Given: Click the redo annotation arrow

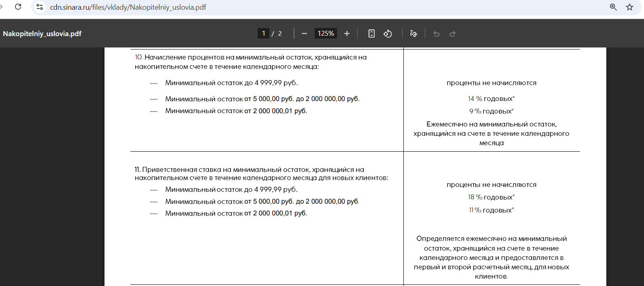Looking at the screenshot, I should pyautogui.click(x=452, y=34).
